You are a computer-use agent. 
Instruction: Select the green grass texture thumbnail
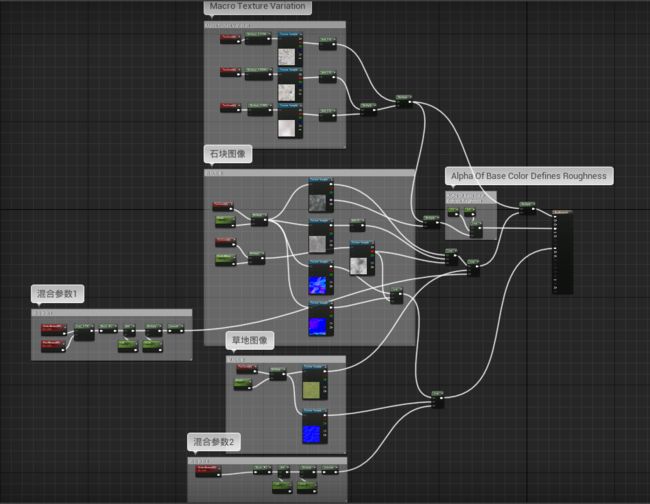[x=311, y=390]
